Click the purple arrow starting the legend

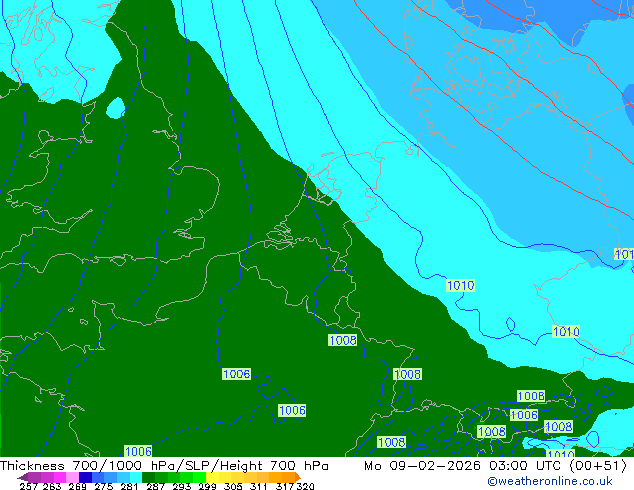tap(23, 477)
